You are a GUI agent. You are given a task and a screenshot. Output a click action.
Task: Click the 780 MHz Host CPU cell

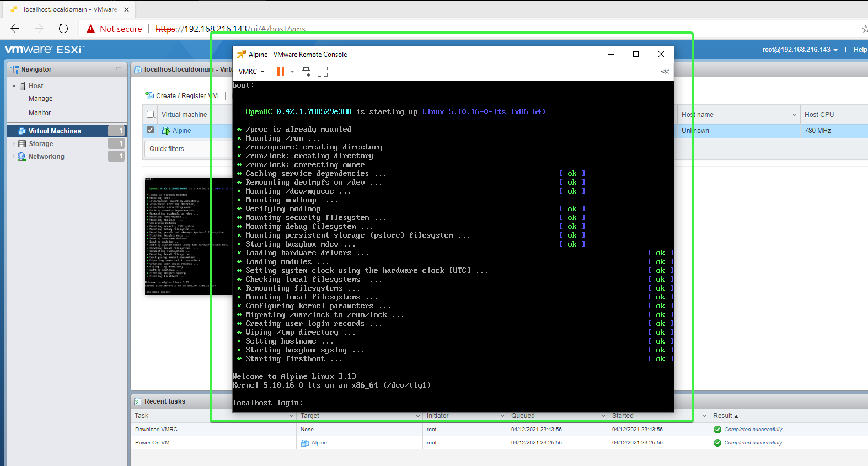click(817, 131)
